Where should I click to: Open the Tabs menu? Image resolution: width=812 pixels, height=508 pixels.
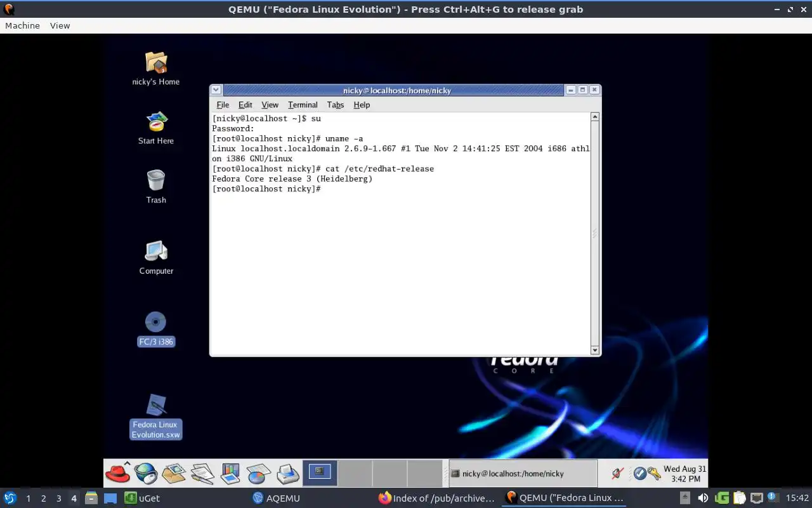click(x=335, y=105)
